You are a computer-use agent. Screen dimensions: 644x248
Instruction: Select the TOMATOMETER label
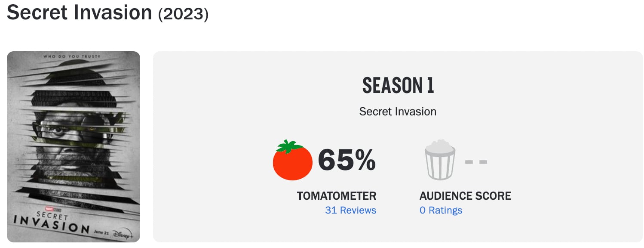(x=337, y=196)
